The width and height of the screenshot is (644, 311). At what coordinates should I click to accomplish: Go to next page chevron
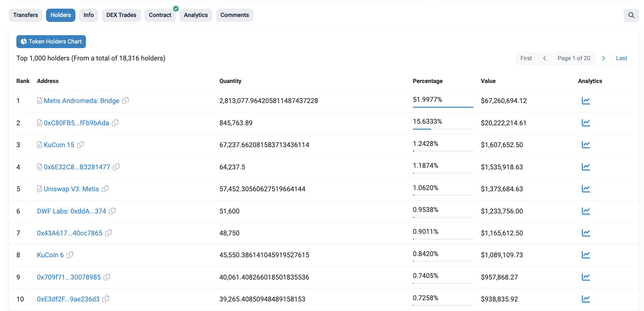click(x=603, y=58)
